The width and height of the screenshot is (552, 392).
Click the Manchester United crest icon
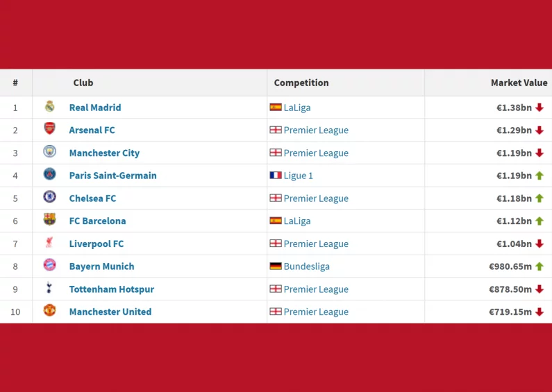[49, 311]
